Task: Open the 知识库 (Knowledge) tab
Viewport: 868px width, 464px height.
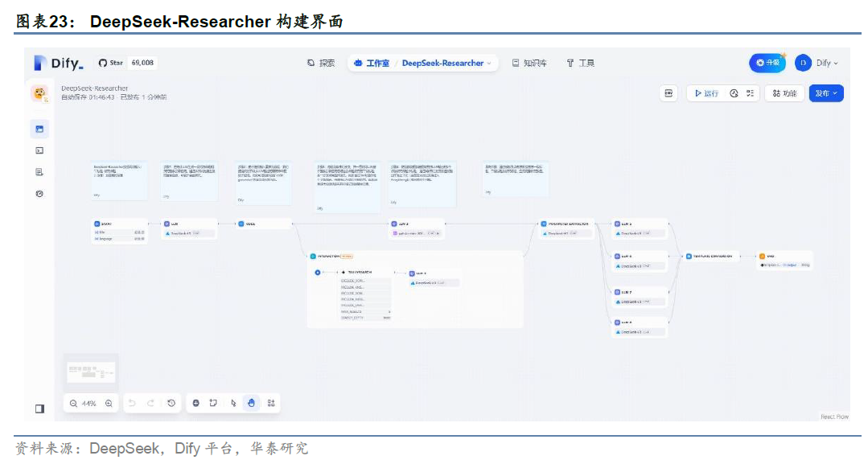Action: (x=529, y=63)
